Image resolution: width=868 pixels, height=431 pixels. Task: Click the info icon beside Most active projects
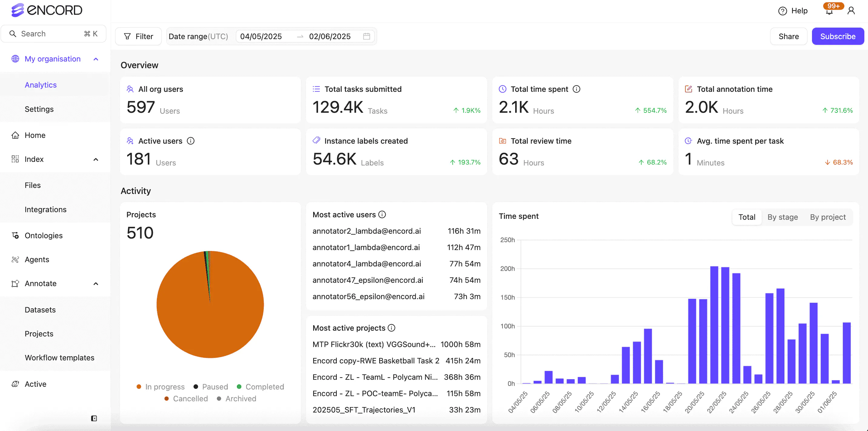coord(391,327)
